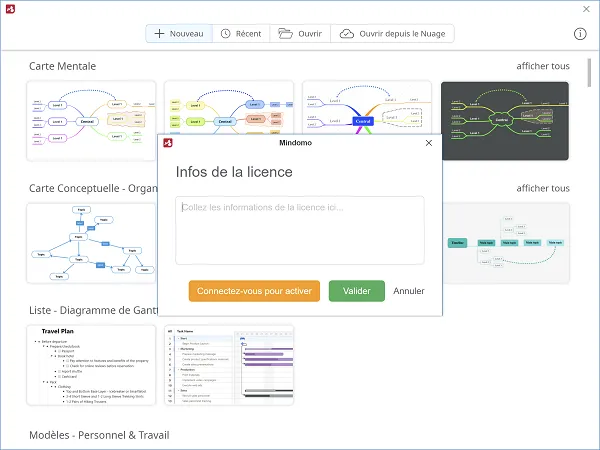Click the Modèles - Personnel & Travail heading

99,435
